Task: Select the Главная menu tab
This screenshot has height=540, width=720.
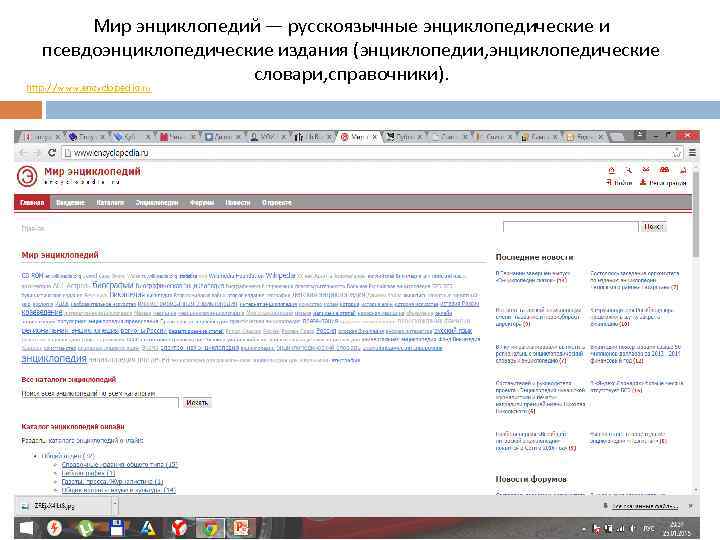Action: pyautogui.click(x=32, y=202)
